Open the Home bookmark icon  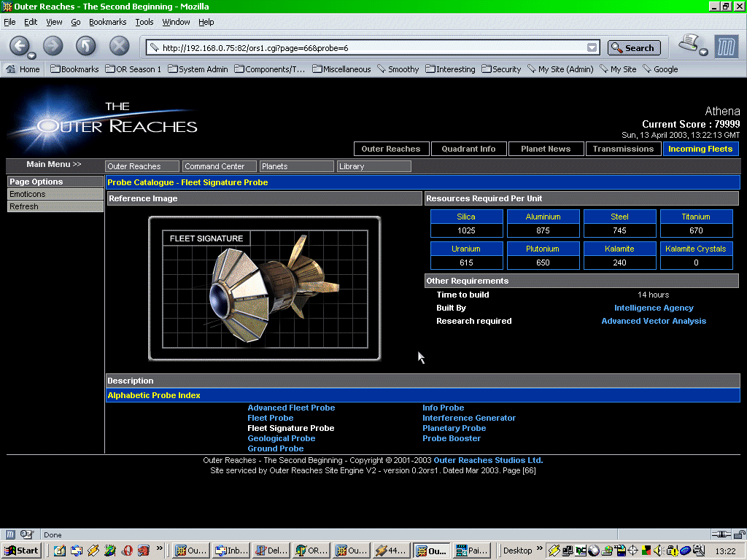click(23, 69)
